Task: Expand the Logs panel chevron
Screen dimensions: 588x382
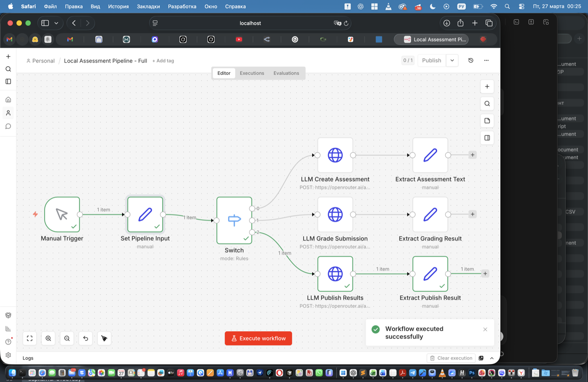Action: coord(492,358)
